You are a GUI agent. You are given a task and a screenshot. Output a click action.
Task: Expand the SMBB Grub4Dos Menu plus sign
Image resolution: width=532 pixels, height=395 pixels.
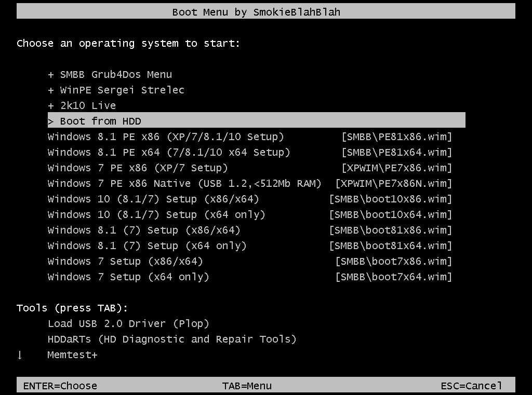tap(50, 75)
